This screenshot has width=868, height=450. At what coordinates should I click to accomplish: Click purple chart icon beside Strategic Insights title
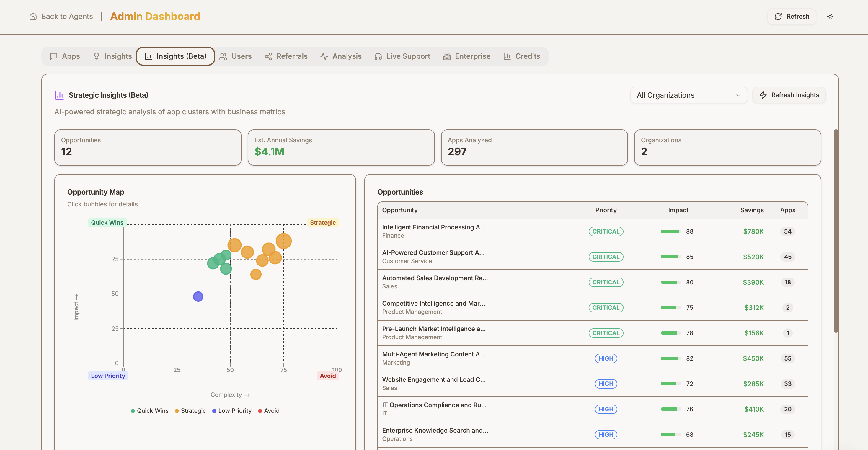click(x=59, y=95)
